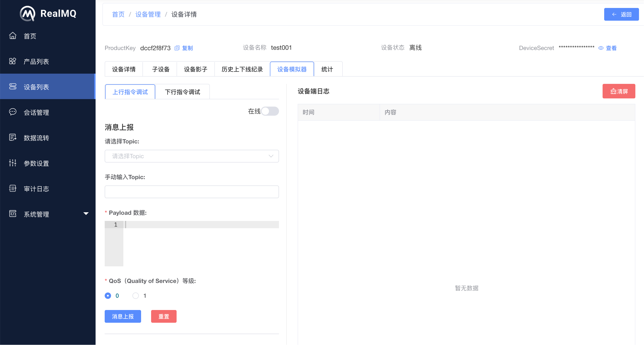Click the eye icon to reveal DeviceSecret
This screenshot has width=644, height=345.
click(x=601, y=48)
